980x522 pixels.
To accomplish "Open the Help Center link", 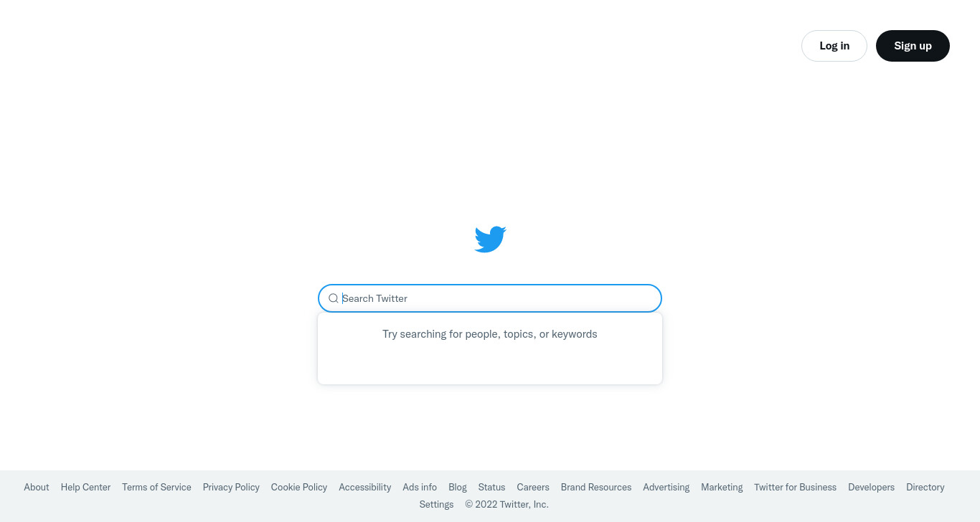I will [x=85, y=487].
